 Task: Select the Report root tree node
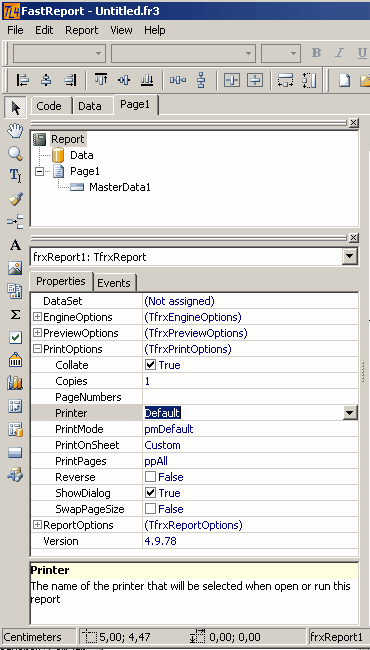pos(68,139)
